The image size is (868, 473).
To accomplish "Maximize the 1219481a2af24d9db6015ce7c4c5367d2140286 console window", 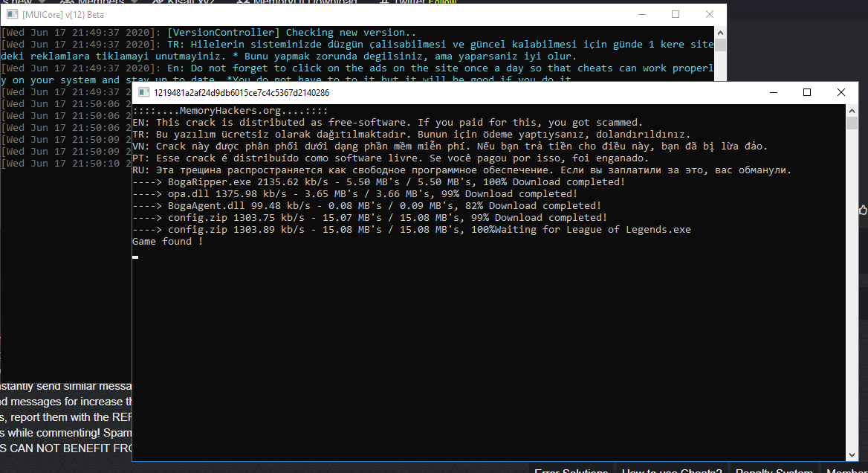I will 807,92.
